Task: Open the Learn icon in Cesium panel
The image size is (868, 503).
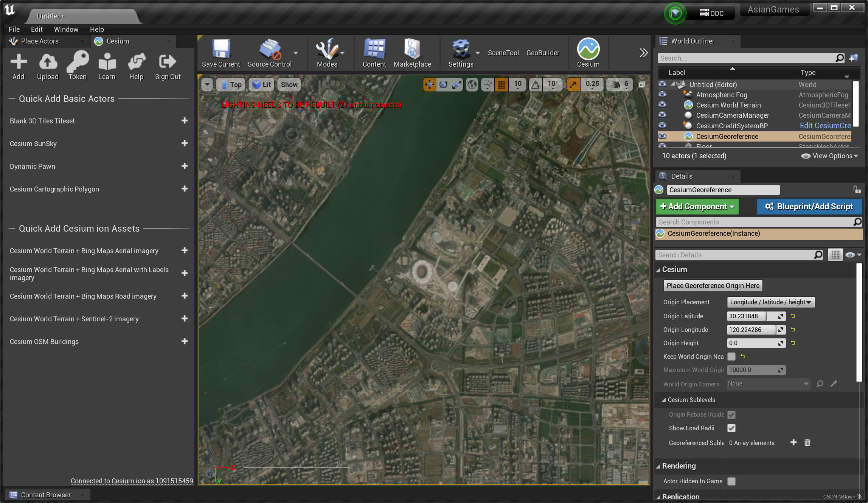Action: (107, 61)
